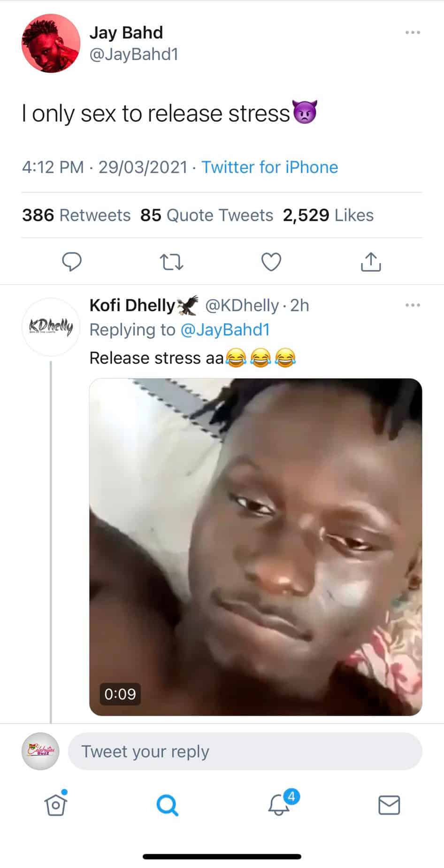The height and width of the screenshot is (868, 444).
Task: Tap the reply speech bubble icon
Action: pos(72,262)
